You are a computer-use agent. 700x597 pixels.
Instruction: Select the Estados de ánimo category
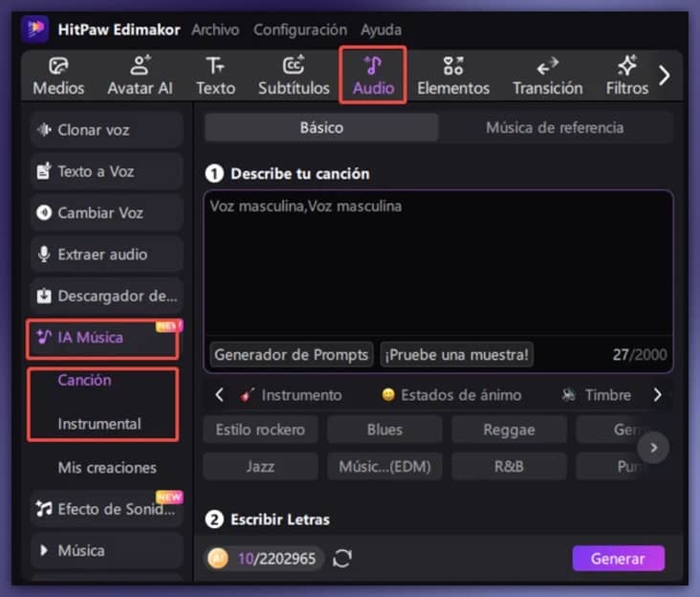point(451,395)
